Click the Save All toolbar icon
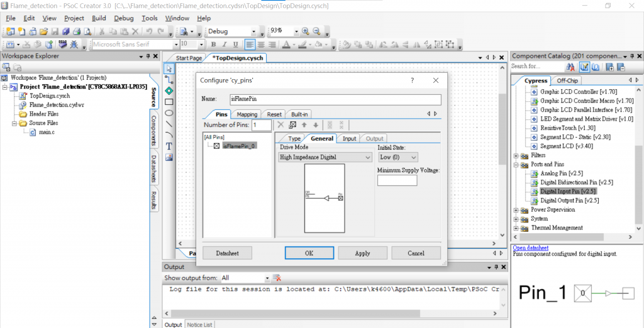The image size is (644, 328). click(65, 31)
